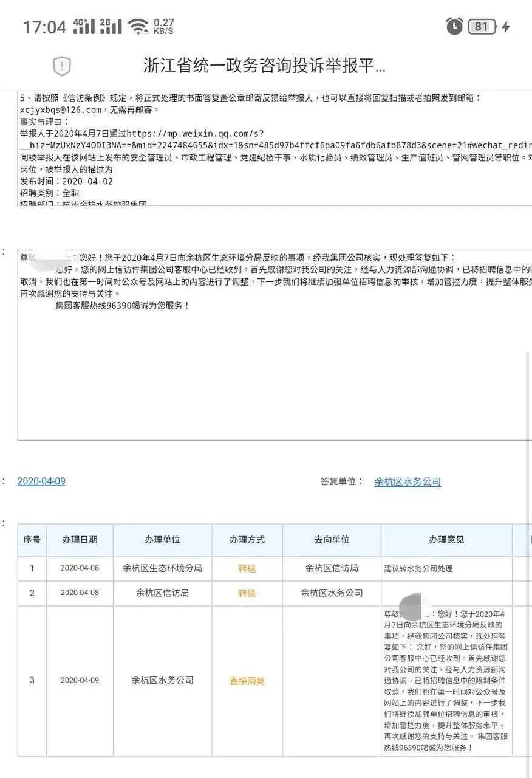
Task: Open the 2020-04-09 reply date link
Action: (x=41, y=481)
